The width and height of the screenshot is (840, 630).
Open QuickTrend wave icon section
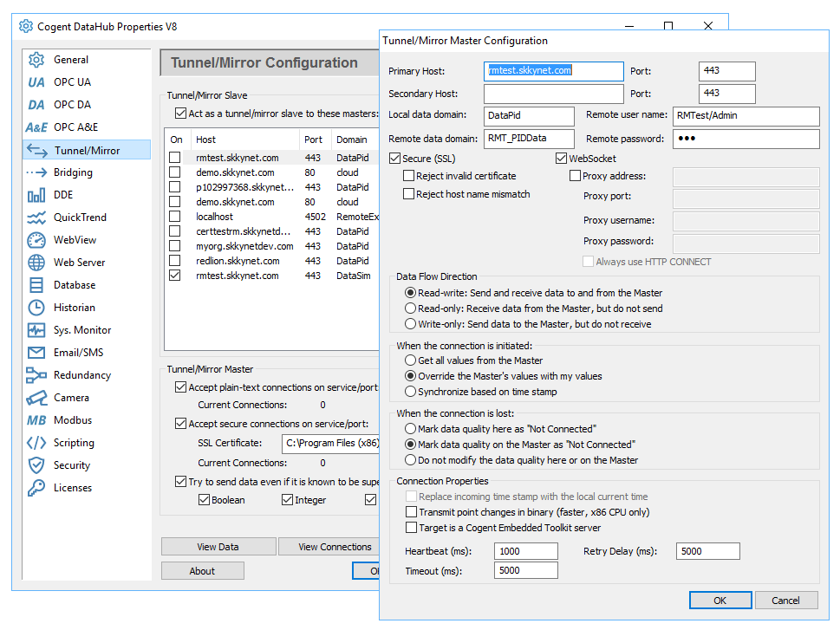click(36, 218)
